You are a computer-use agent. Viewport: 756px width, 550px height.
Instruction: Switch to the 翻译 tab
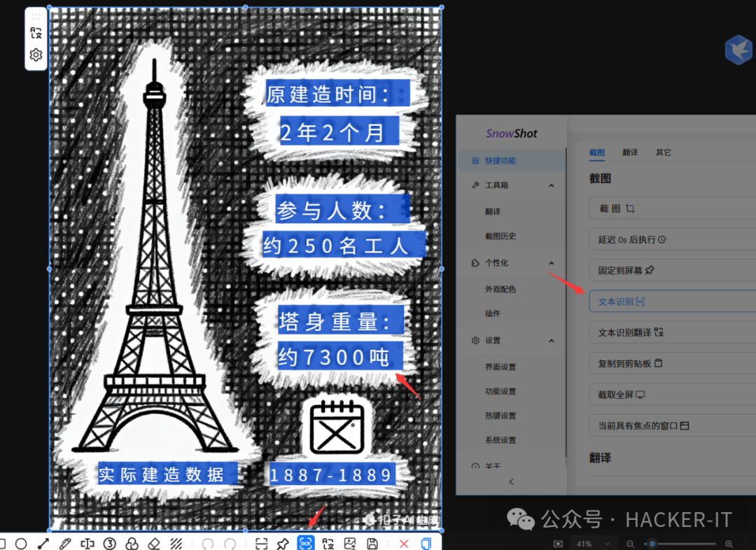[x=629, y=153]
